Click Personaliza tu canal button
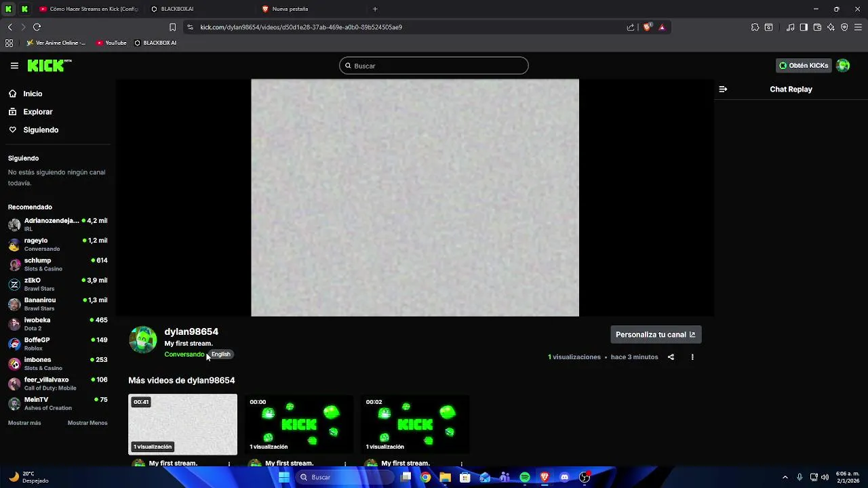Screen dimensions: 868x488 pyautogui.click(x=656, y=335)
